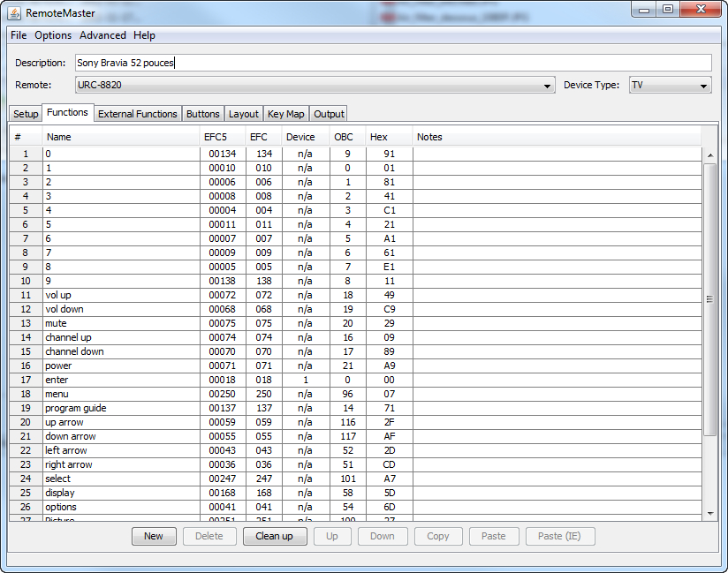This screenshot has width=728, height=573.
Task: Select the 'program guide' name cell
Action: click(x=121, y=408)
